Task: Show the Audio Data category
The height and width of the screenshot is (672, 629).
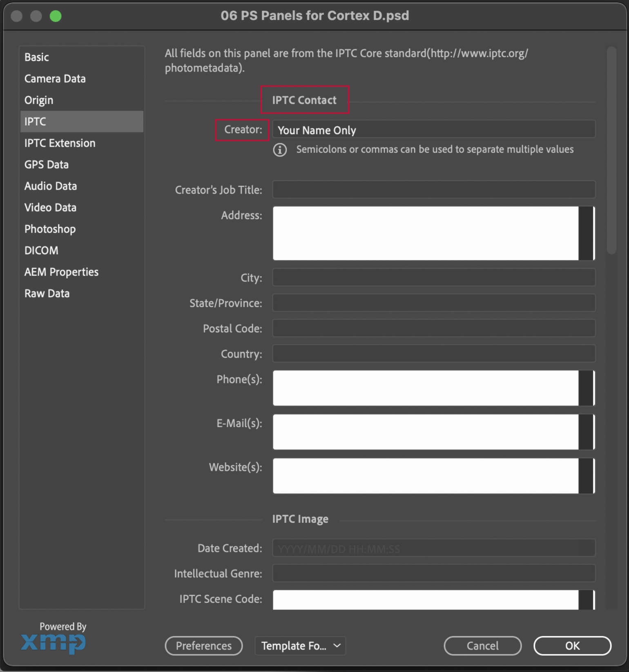Action: 82,186
